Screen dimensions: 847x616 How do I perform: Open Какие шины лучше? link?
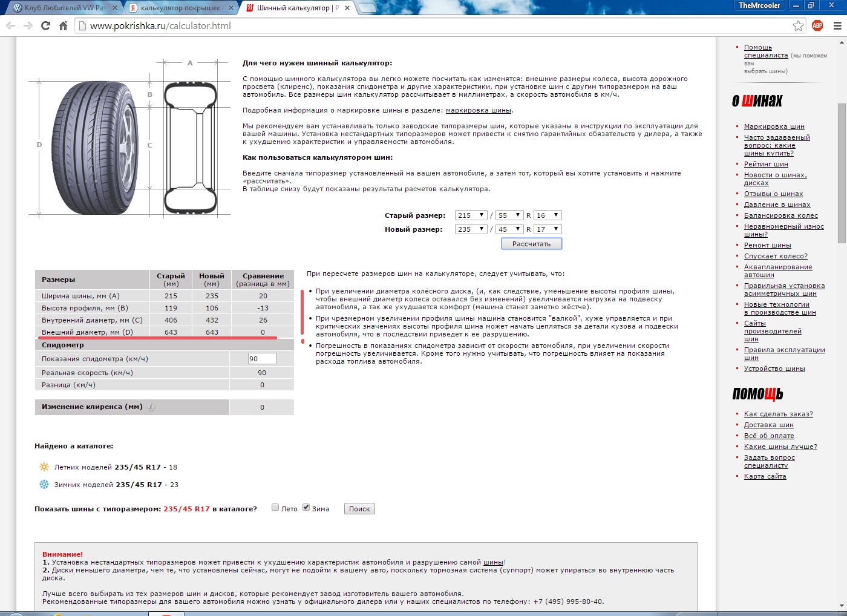pos(780,447)
